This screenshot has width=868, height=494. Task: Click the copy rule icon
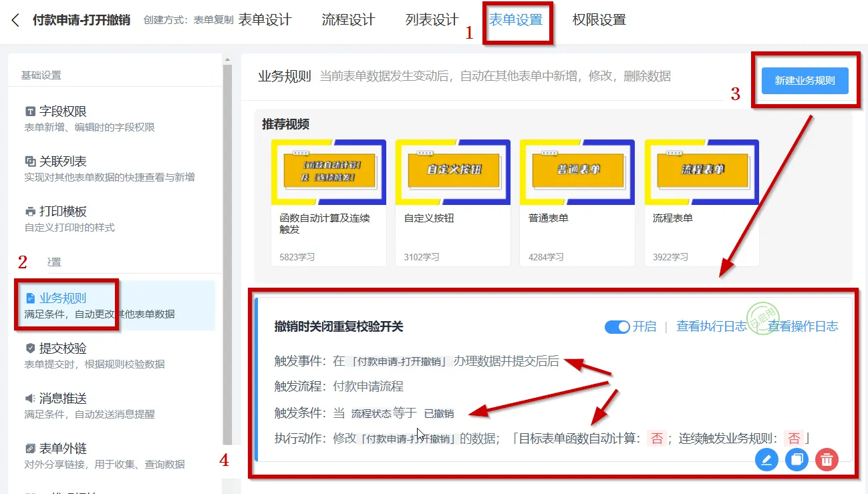(x=797, y=459)
